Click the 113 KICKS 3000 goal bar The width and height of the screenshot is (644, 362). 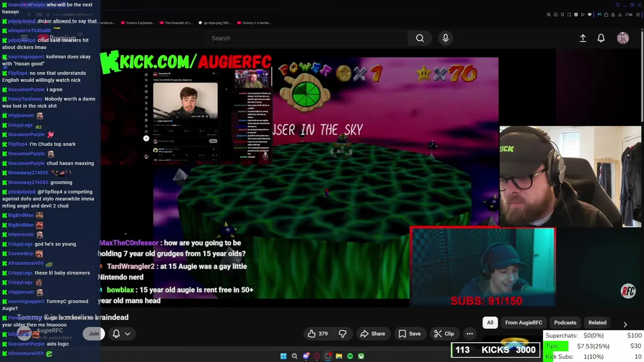click(496, 350)
